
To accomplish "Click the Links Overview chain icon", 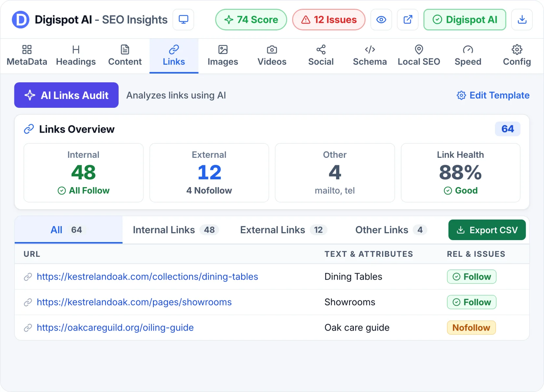I will 29,129.
